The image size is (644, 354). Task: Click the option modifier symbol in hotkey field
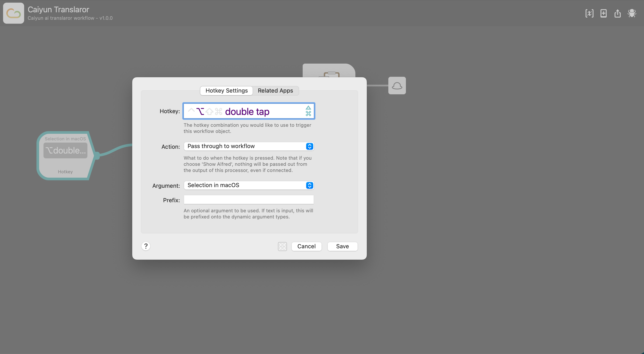(x=200, y=111)
